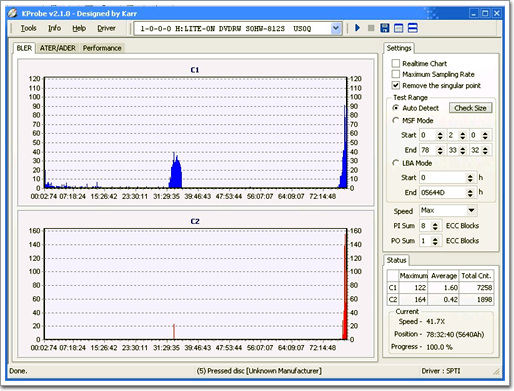Open the Driver menu

[106, 28]
